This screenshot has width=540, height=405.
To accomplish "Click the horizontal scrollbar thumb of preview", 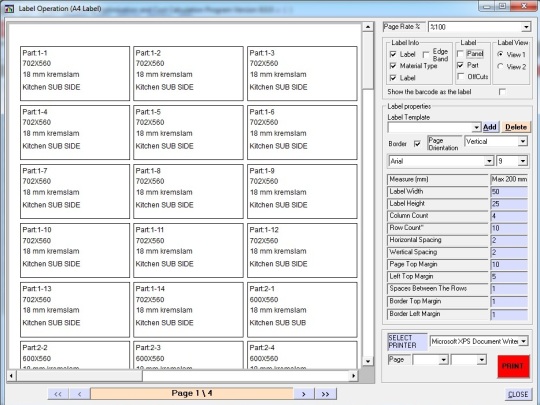I will (80, 375).
